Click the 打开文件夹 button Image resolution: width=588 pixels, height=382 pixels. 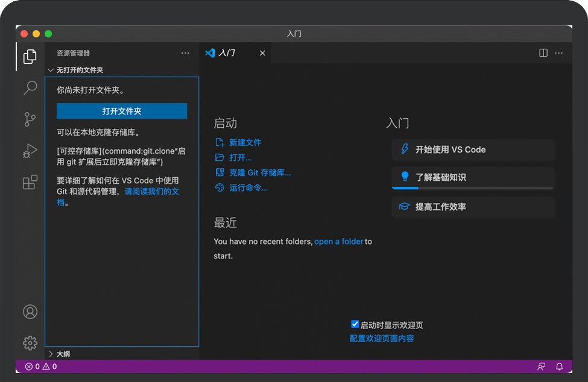122,111
